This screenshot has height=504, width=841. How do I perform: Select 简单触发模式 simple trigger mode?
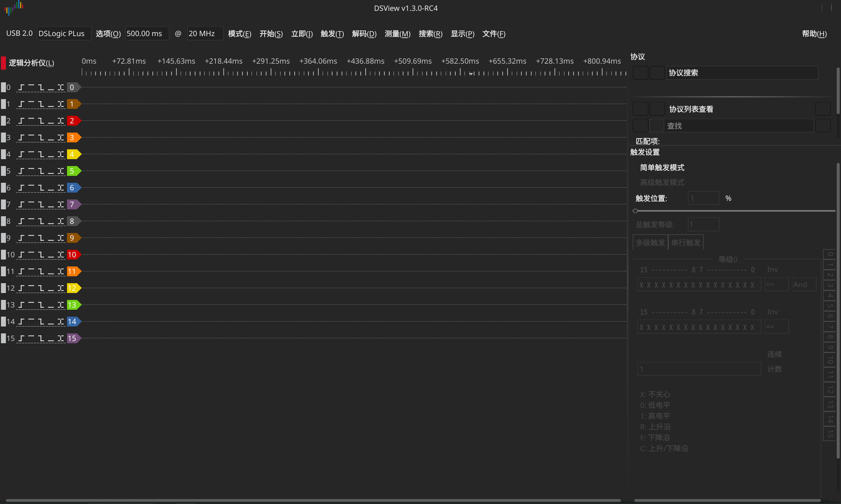(662, 167)
